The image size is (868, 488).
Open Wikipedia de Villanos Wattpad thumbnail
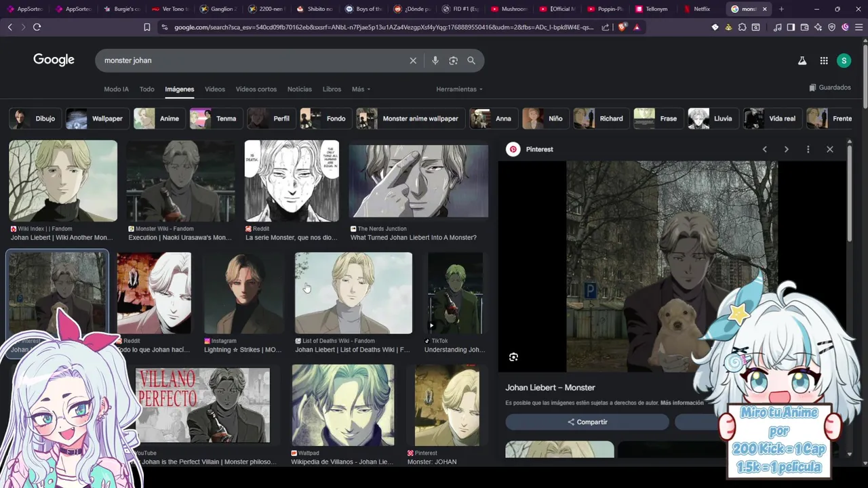[x=343, y=405]
